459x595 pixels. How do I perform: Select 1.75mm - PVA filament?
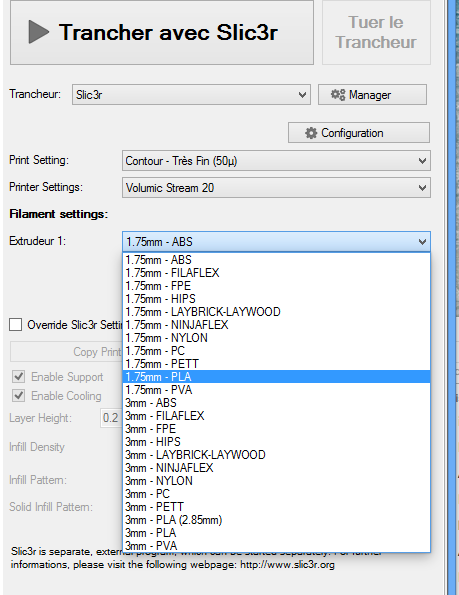[276, 390]
